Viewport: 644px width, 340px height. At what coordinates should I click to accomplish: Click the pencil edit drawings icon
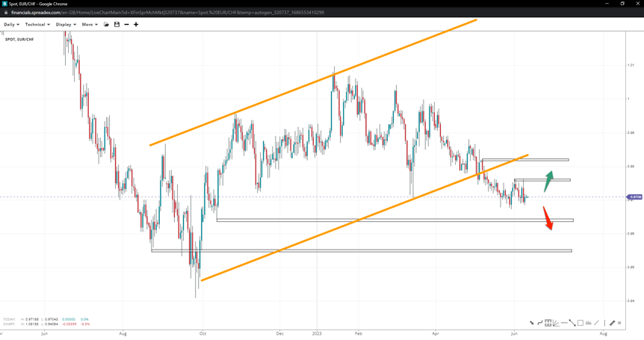pos(612,323)
